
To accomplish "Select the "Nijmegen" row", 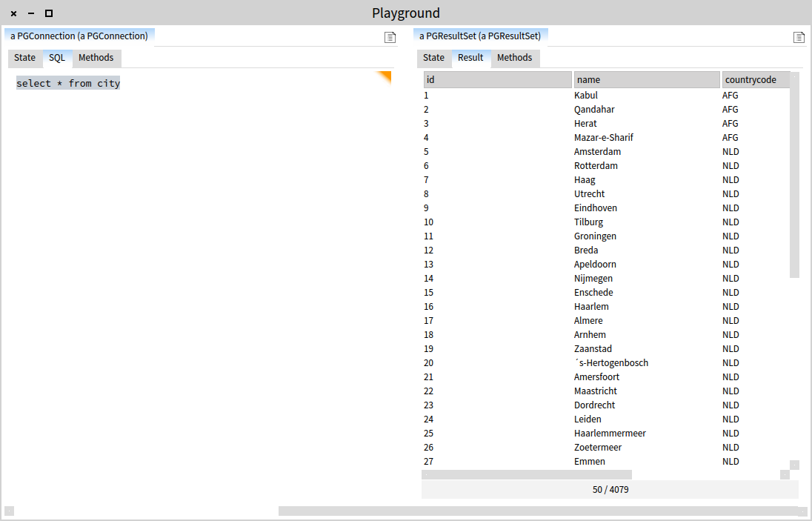I will [606, 278].
